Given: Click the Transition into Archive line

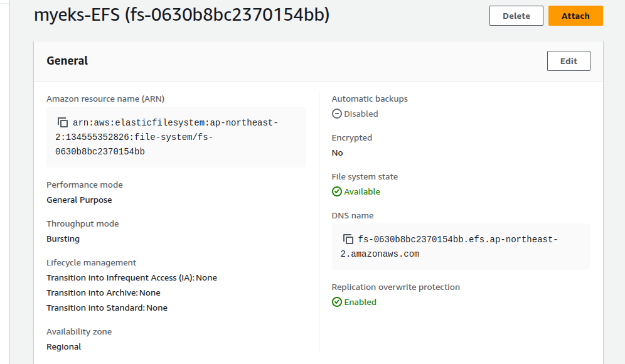Looking at the screenshot, I should 104,292.
